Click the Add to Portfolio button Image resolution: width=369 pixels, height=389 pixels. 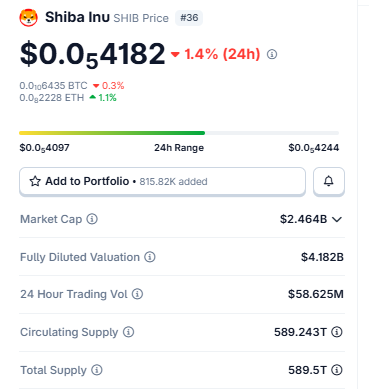(x=162, y=181)
